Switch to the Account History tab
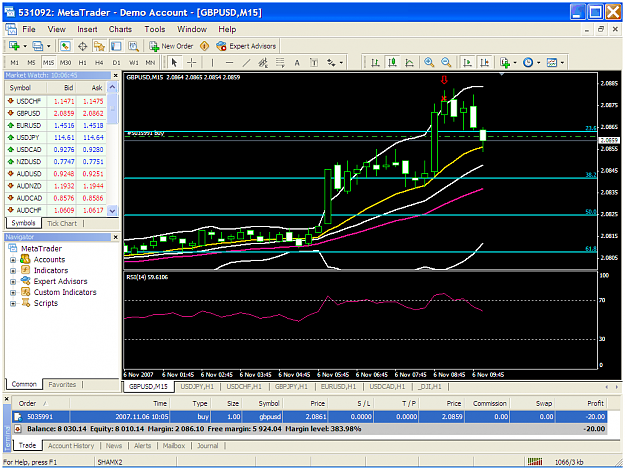Viewport: 625px width, 470px height. (x=71, y=446)
